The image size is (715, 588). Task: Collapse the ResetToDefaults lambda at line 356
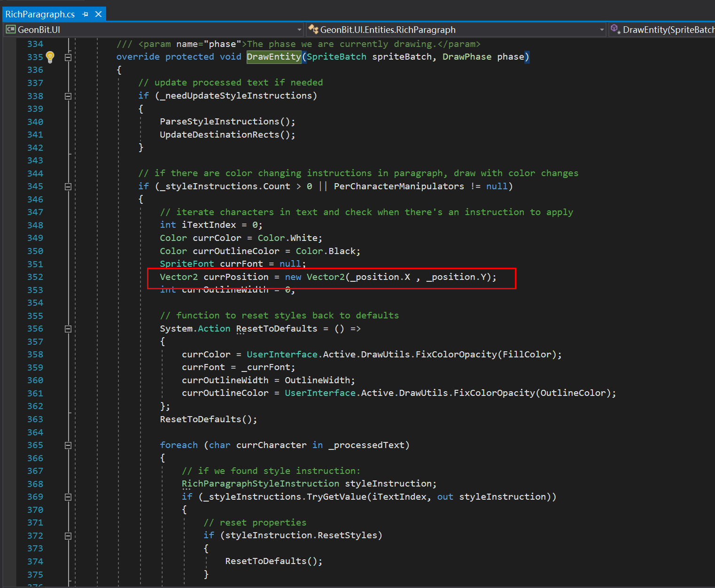coord(68,329)
